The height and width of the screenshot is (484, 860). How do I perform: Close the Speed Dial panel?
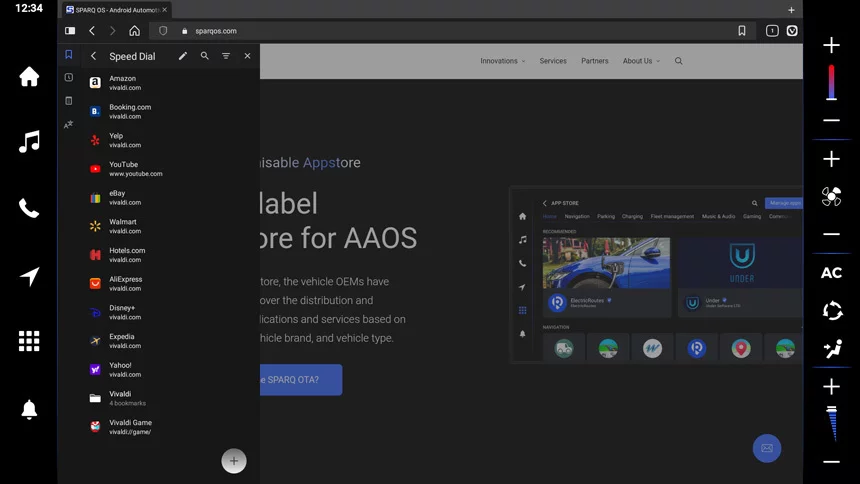[247, 56]
